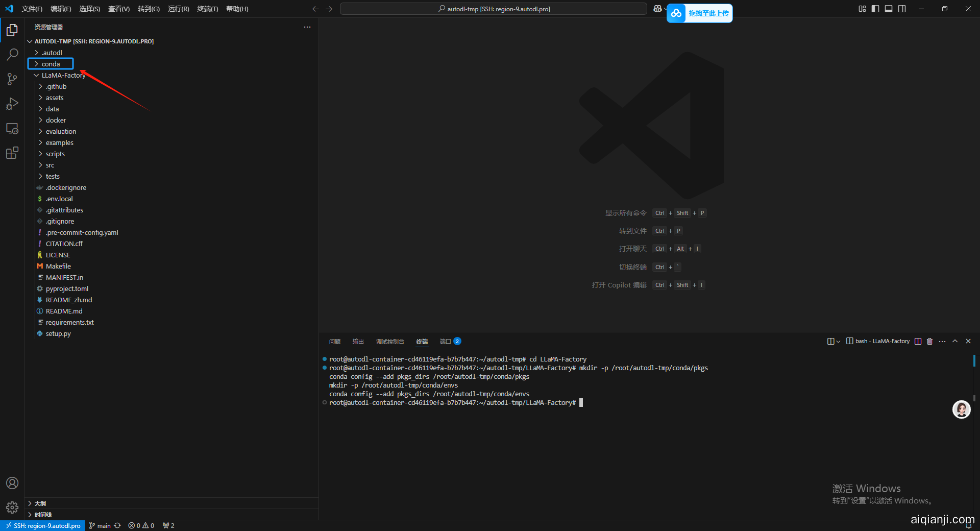This screenshot has height=531, width=980.
Task: Open the Remote Explorer view
Action: coord(12,128)
